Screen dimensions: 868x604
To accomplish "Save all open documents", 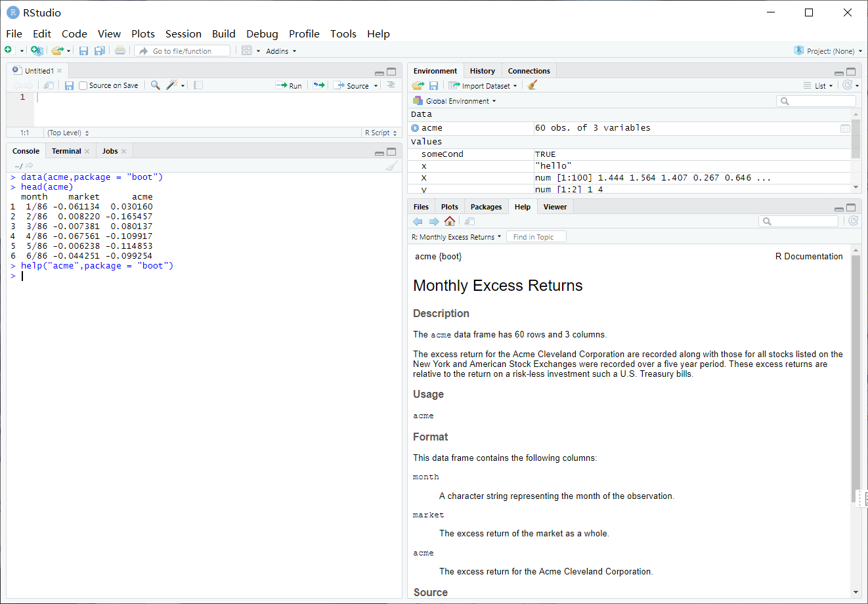I will 100,51.
